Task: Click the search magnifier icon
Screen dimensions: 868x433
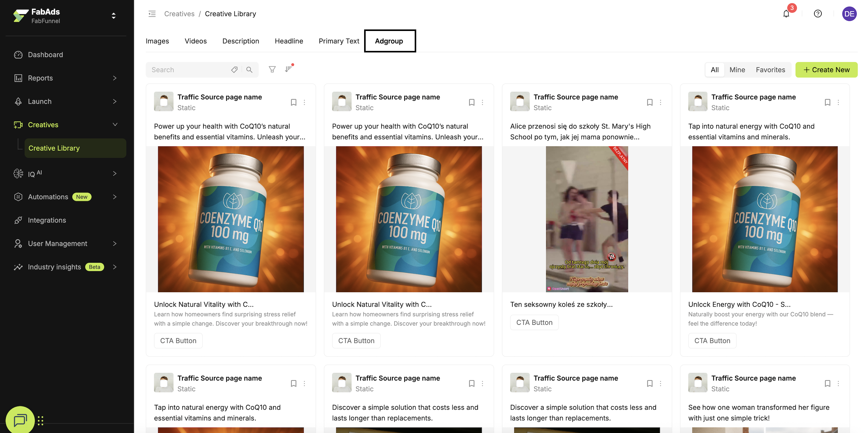Action: (249, 70)
